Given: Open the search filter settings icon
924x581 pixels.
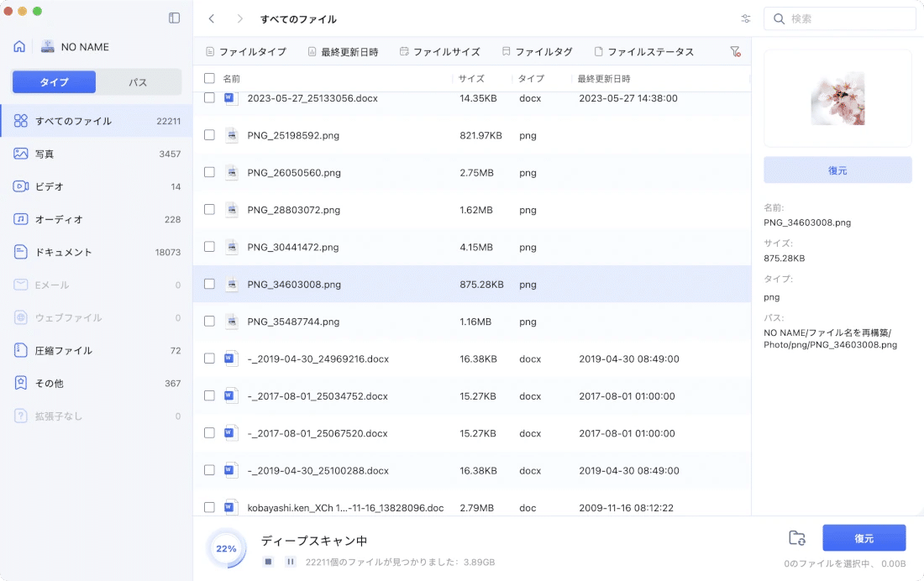Looking at the screenshot, I should (744, 18).
